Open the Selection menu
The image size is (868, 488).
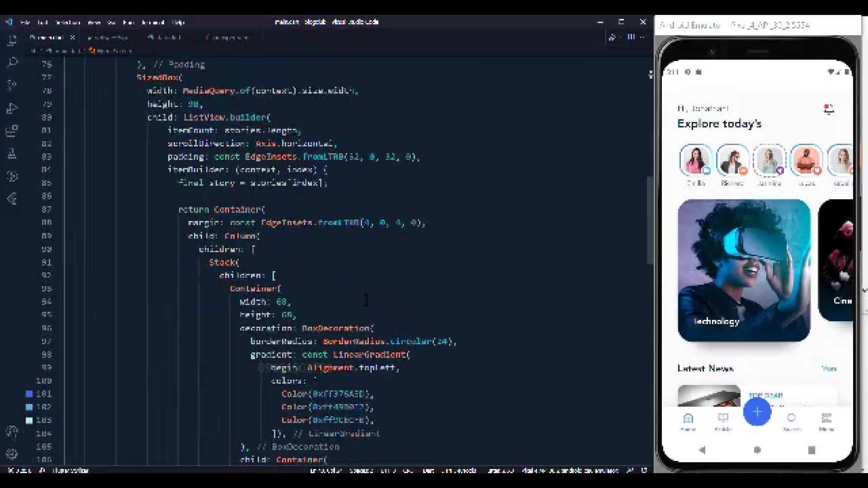(x=68, y=22)
